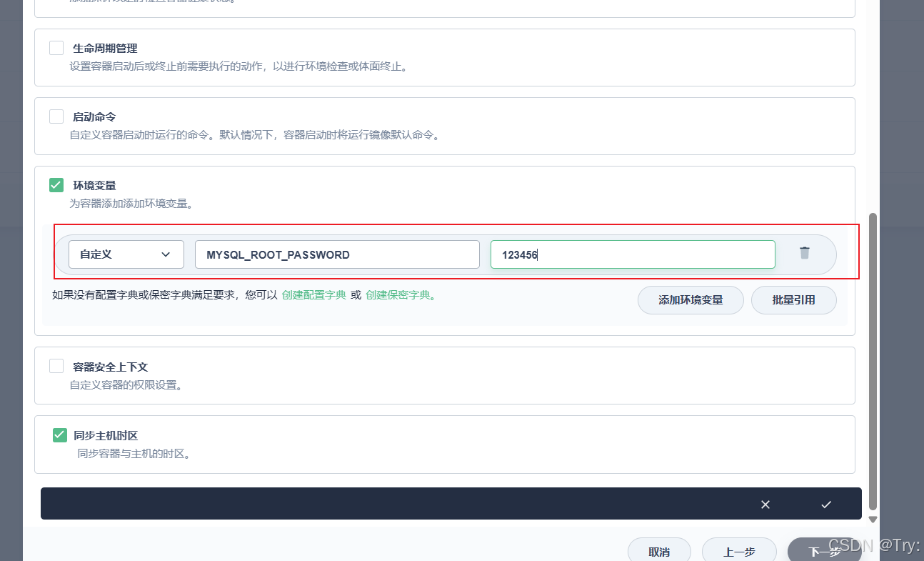This screenshot has width=924, height=561.
Task: Click the 上一步 previous step button
Action: point(738,551)
